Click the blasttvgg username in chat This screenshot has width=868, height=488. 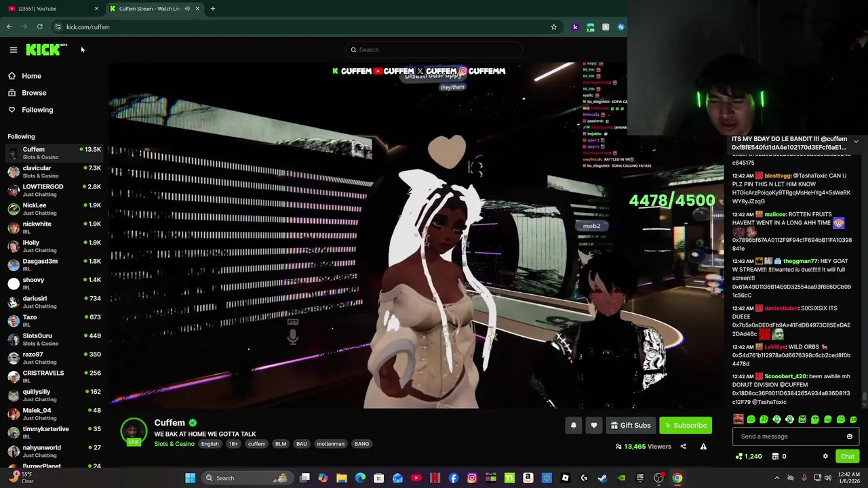tap(778, 176)
